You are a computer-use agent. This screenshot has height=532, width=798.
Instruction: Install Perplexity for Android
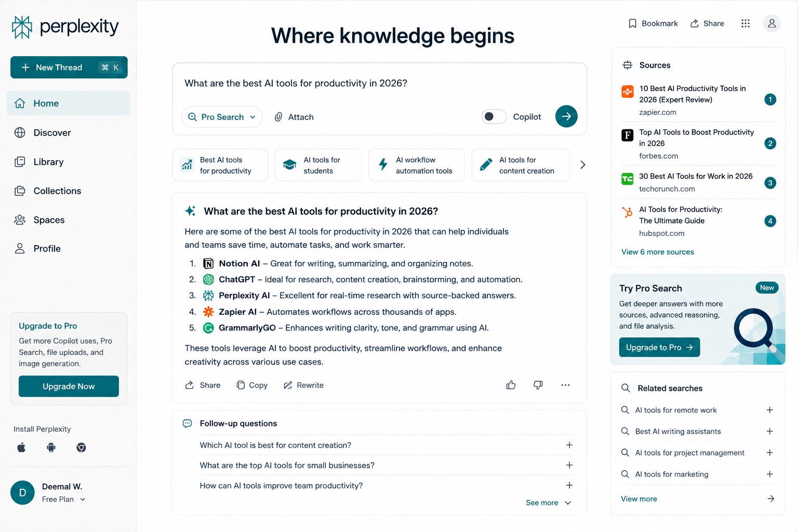51,447
